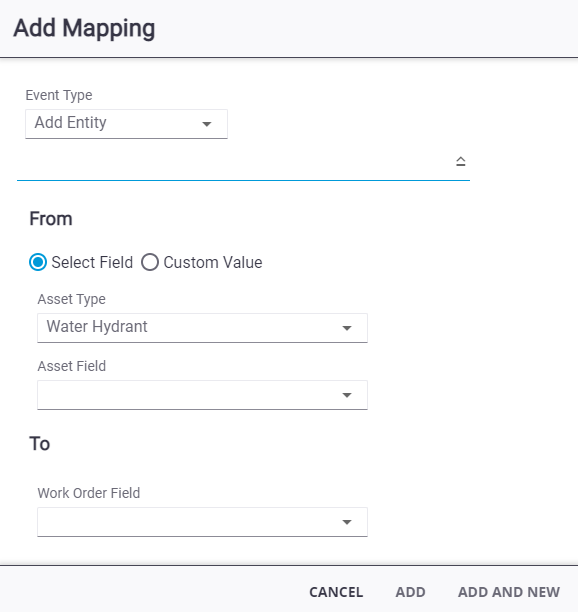Click the ADD button

pyautogui.click(x=410, y=592)
